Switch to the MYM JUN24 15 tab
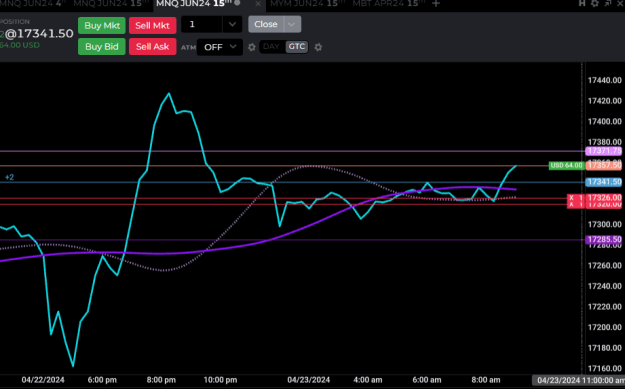 click(307, 4)
